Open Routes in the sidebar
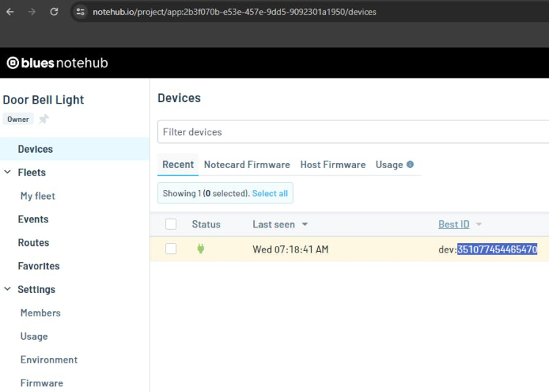The image size is (549, 392). (34, 242)
